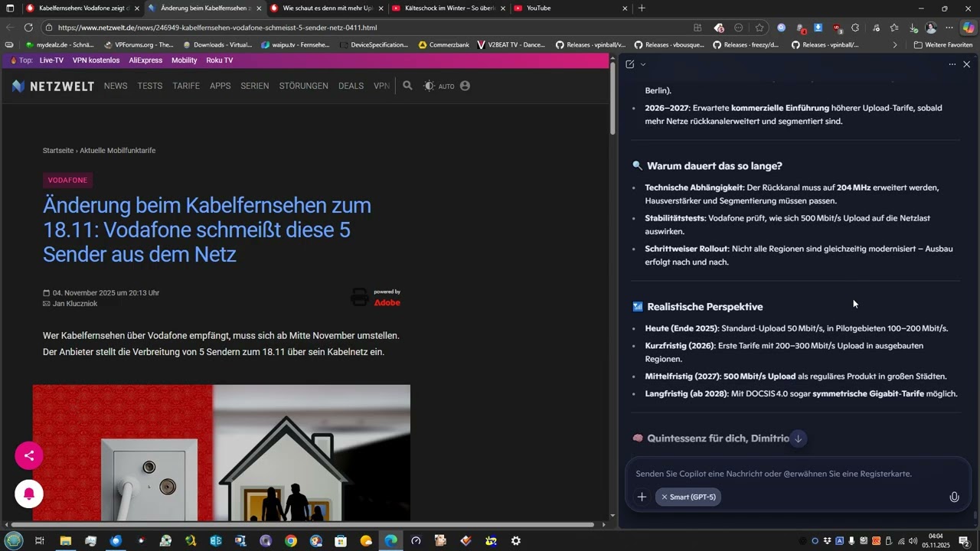The image size is (980, 551).
Task: Open the Favorites list star icon in toolbar
Action: click(893, 28)
